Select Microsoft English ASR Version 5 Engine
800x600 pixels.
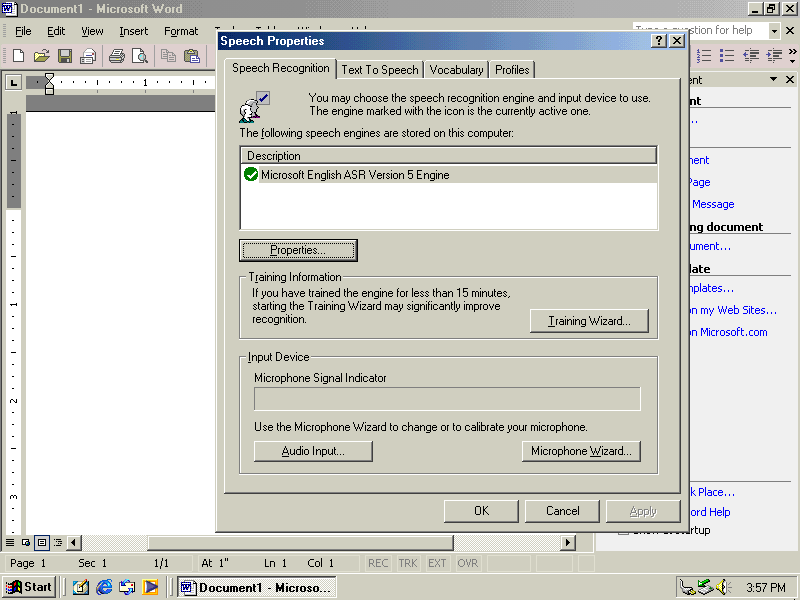coord(449,175)
